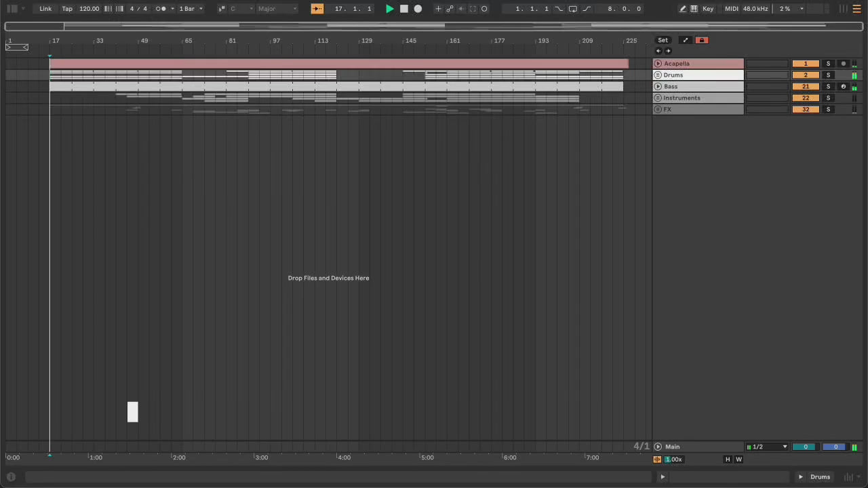
Task: Arm the Acapella track for recording
Action: [843, 64]
